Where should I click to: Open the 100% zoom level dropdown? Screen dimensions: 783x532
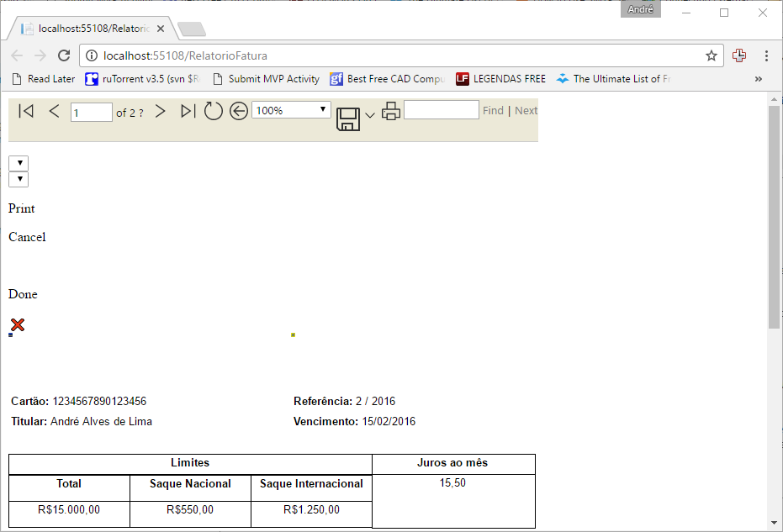(291, 110)
